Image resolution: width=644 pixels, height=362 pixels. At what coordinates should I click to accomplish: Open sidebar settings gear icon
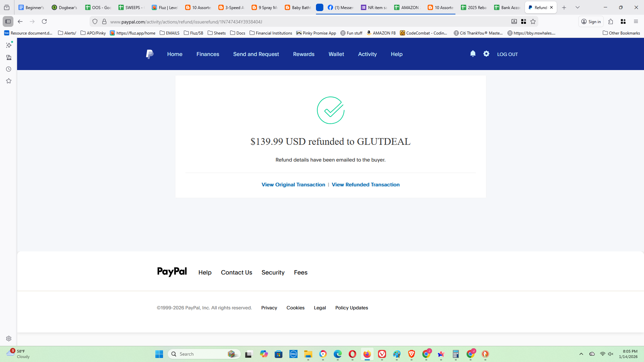tap(9, 339)
